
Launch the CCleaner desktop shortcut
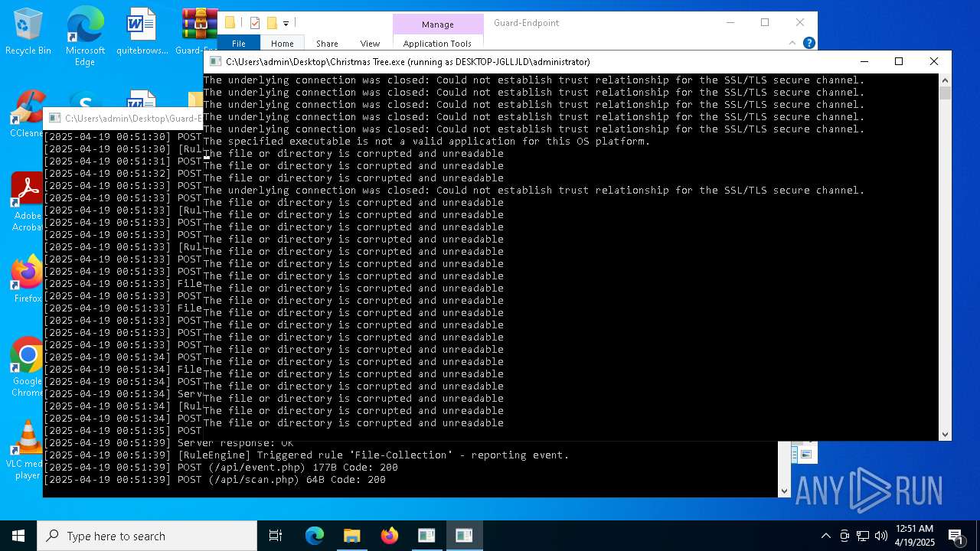(x=28, y=115)
